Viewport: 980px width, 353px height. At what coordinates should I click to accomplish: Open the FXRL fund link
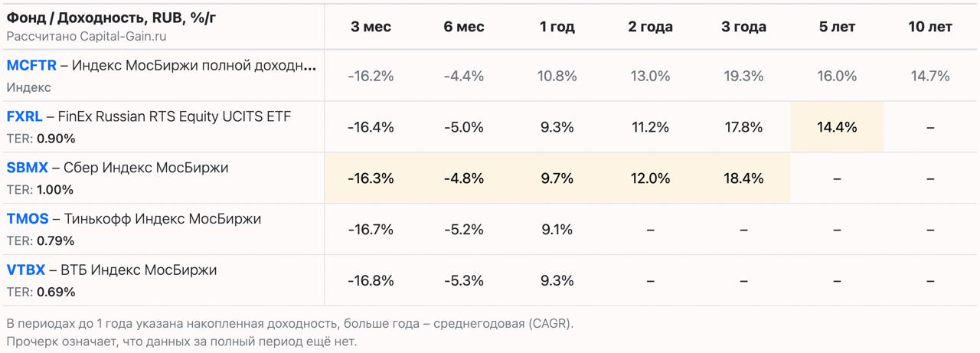24,116
